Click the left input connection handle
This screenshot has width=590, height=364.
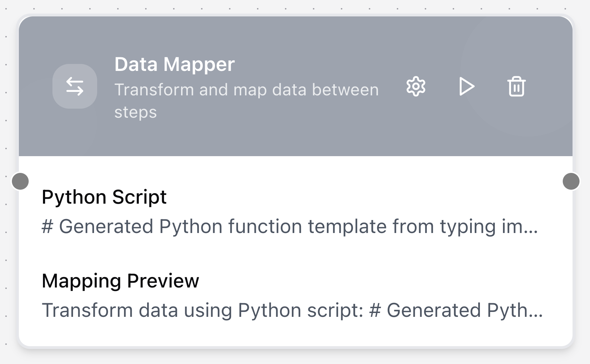[20, 181]
